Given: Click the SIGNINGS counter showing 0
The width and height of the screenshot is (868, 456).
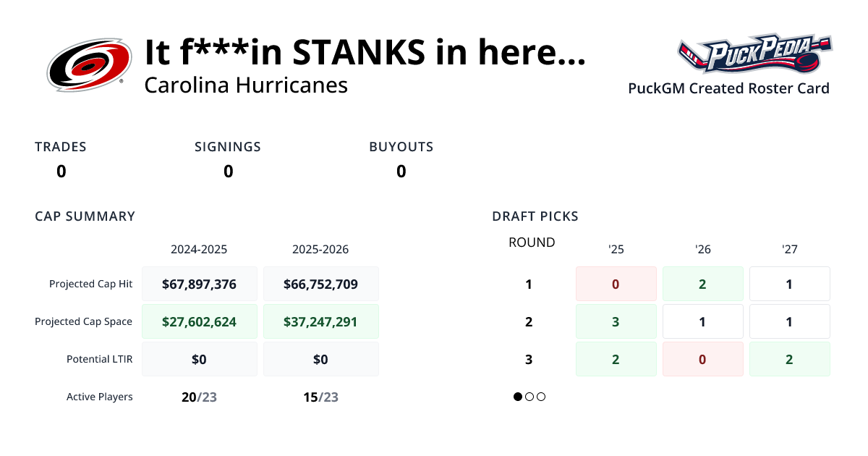Looking at the screenshot, I should pos(228,172).
